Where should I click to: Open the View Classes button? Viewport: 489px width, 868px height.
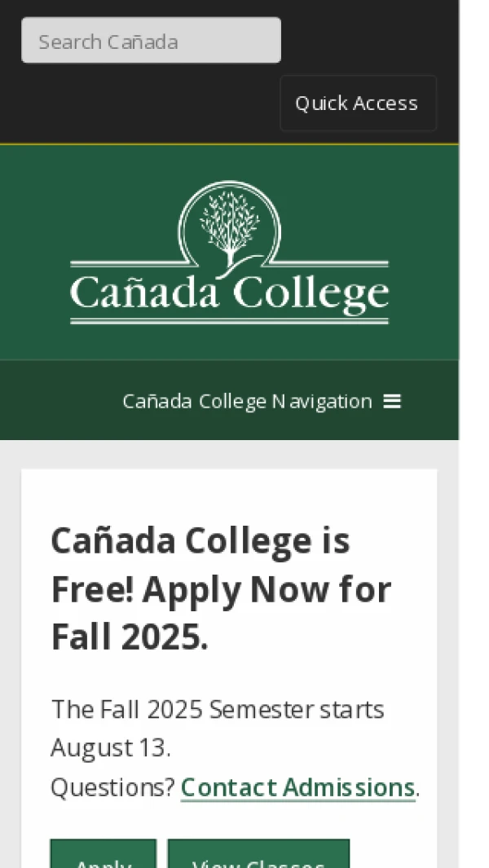258,854
